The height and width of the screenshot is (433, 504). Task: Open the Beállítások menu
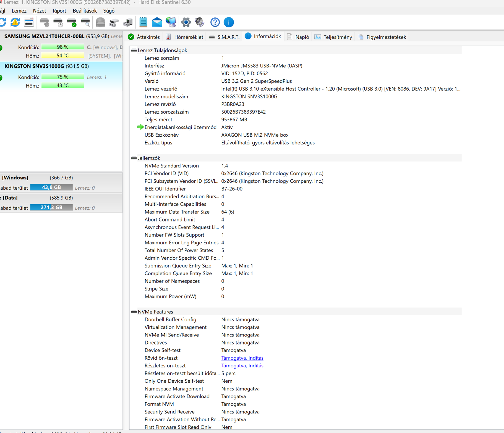coord(85,11)
